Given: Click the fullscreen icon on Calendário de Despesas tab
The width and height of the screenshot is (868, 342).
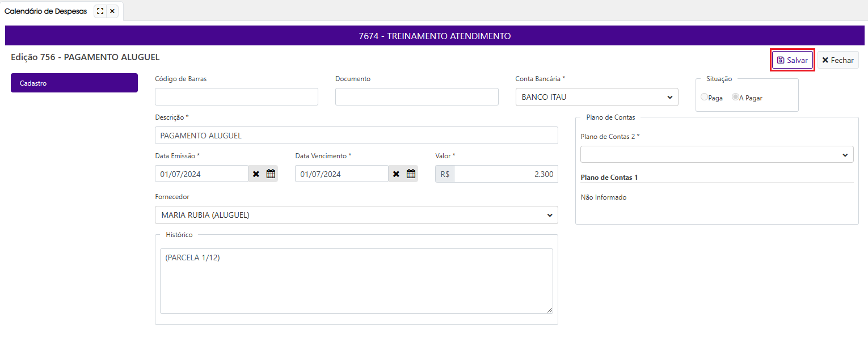Looking at the screenshot, I should click(x=100, y=11).
